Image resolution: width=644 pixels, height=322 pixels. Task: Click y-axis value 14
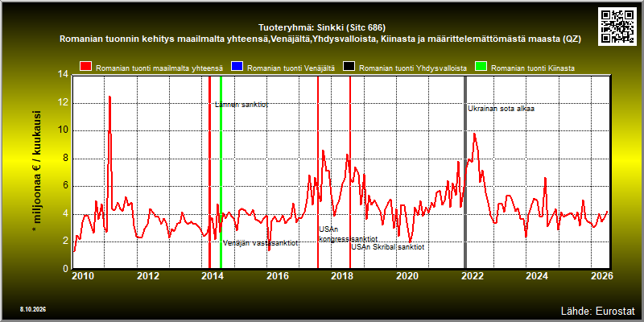coord(63,75)
